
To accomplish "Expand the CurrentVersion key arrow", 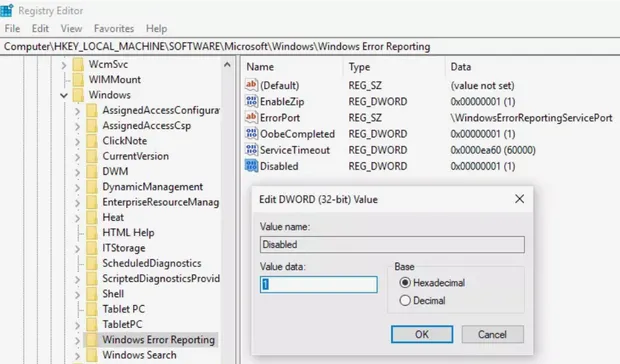I will [x=77, y=157].
